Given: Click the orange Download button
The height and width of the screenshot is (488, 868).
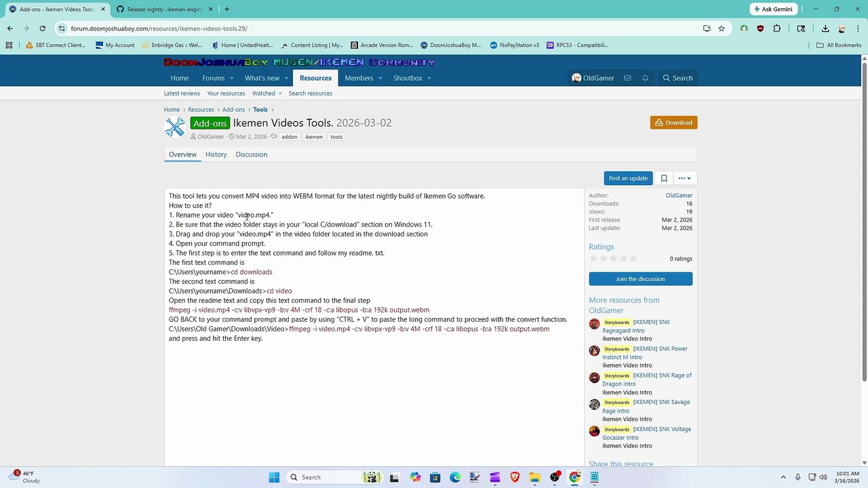Looking at the screenshot, I should pos(673,123).
